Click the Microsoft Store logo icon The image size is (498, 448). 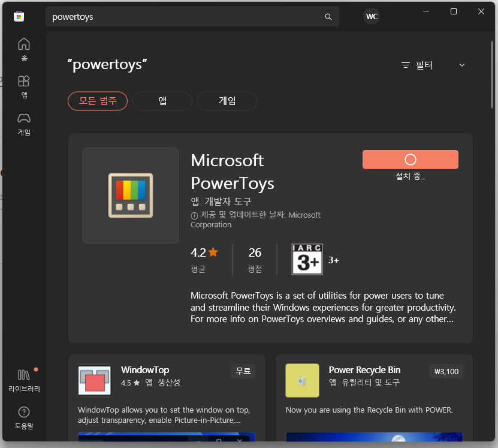pos(19,17)
